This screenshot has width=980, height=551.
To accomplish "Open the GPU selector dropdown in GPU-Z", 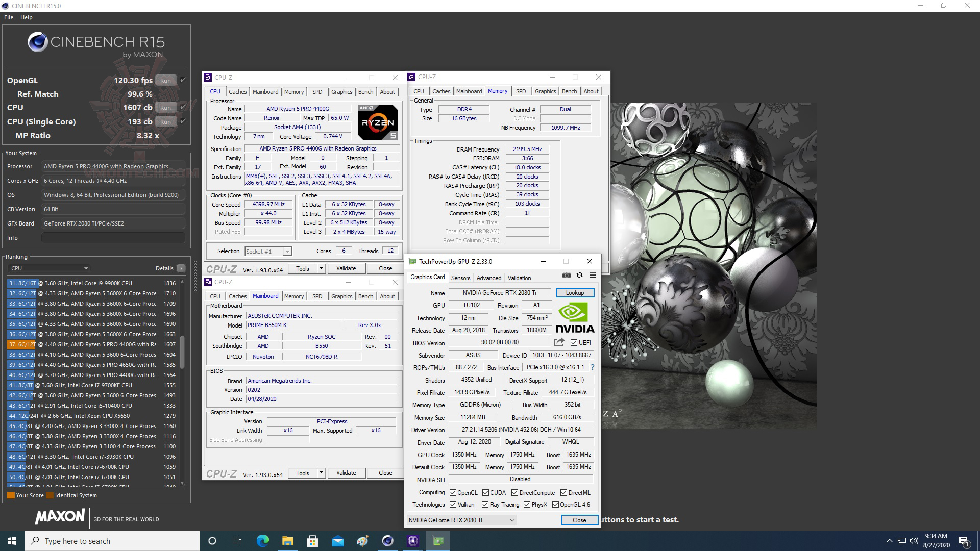I will point(512,520).
